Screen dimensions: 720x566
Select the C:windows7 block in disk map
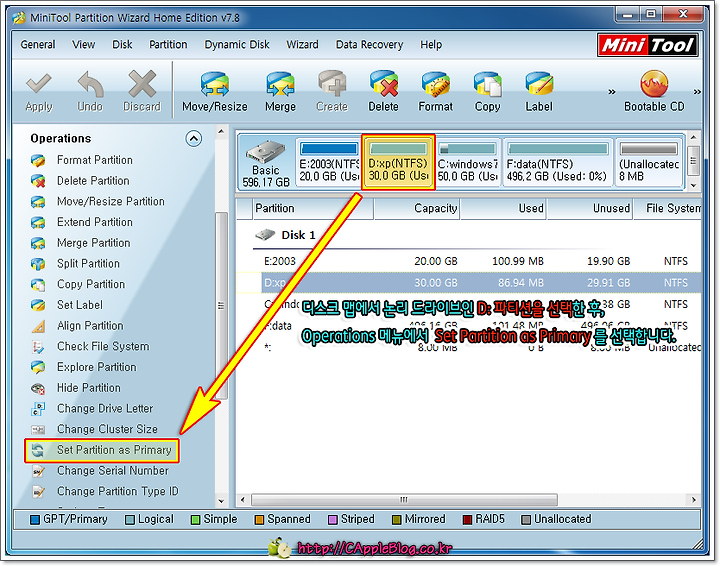pos(467,162)
